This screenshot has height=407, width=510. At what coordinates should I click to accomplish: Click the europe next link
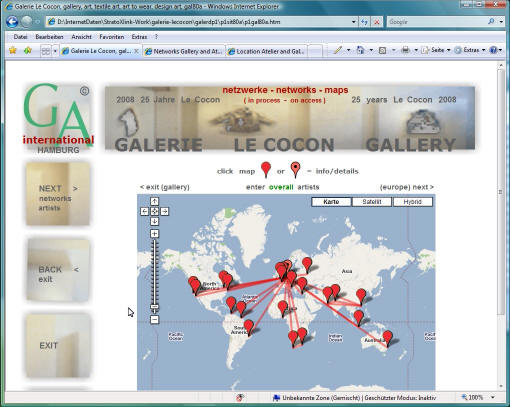coord(407,187)
